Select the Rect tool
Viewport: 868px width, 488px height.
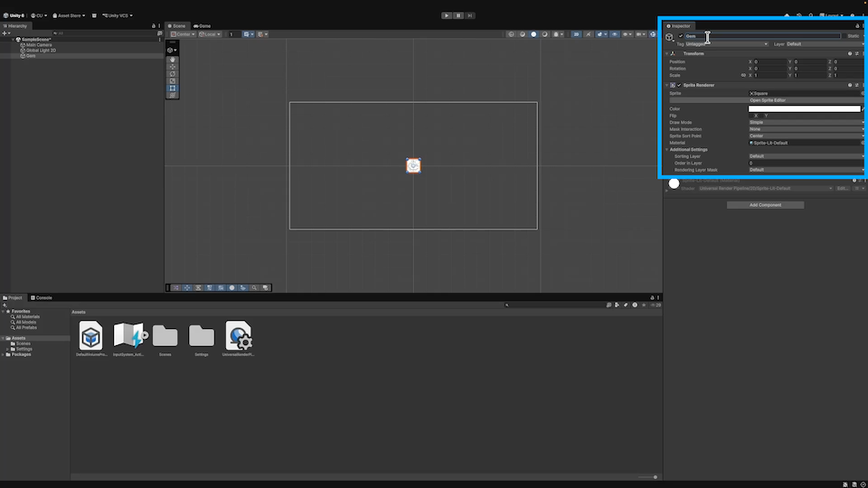coord(173,88)
